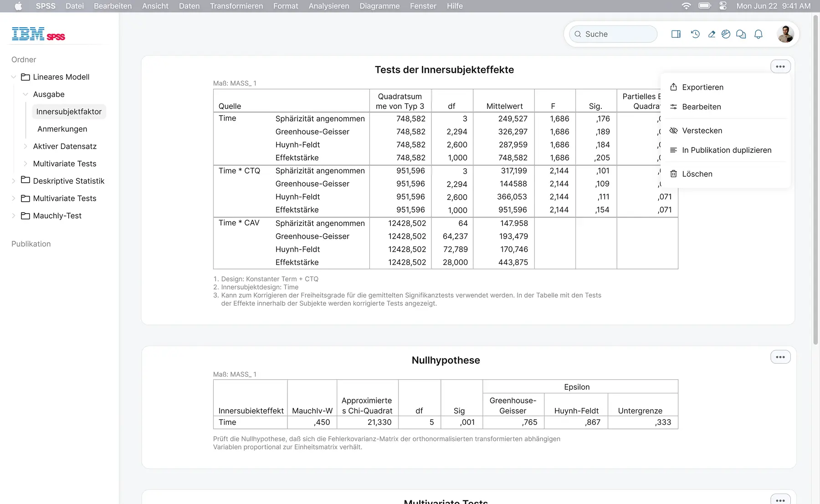
Task: Select the Mauchly-Test label
Action: coord(57,216)
